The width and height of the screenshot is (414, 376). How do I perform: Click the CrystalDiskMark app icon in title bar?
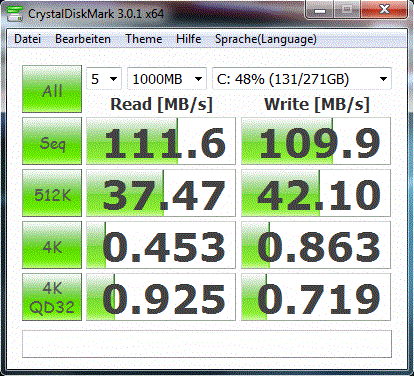[15, 14]
